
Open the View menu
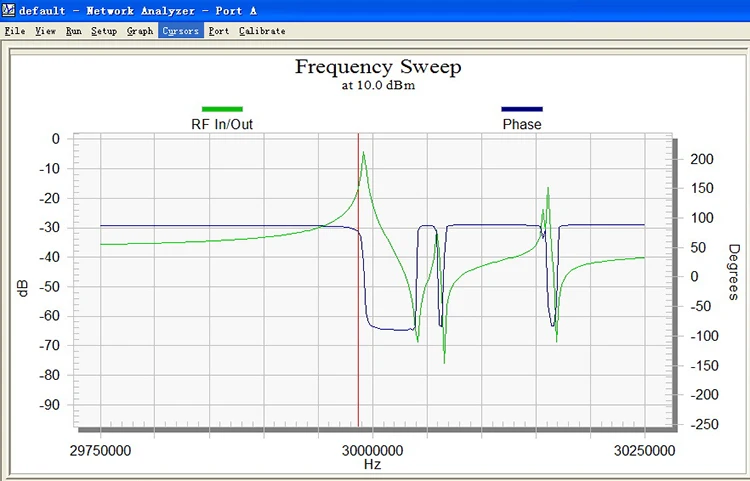click(45, 31)
